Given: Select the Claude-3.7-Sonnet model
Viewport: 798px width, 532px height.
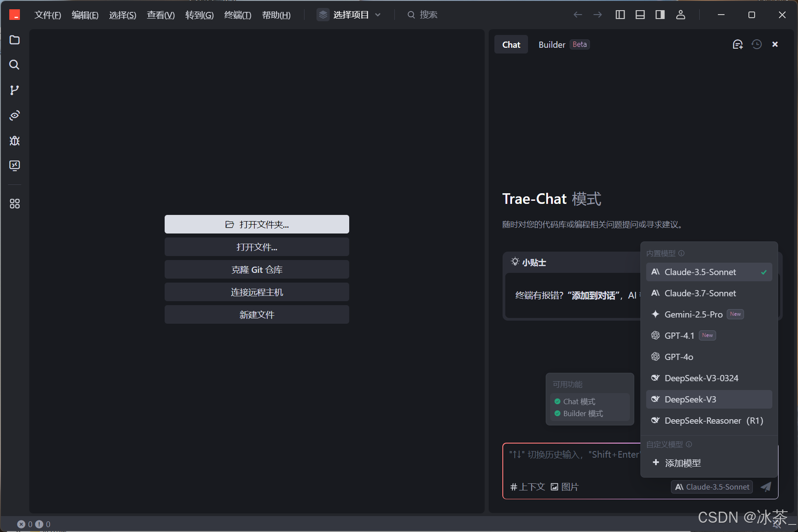Looking at the screenshot, I should (x=709, y=293).
